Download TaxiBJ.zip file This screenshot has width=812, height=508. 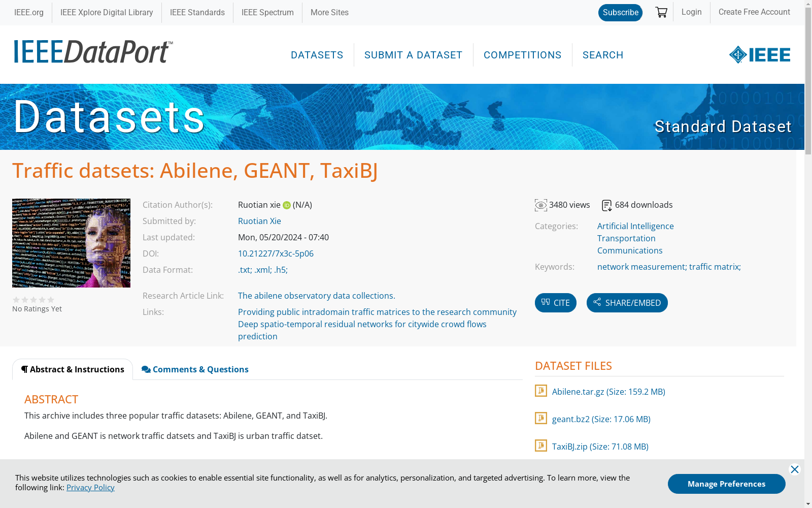click(600, 447)
